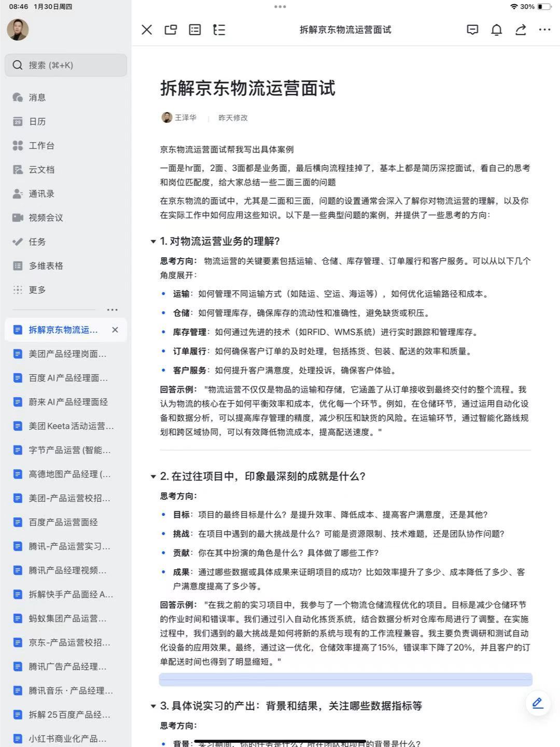The width and height of the screenshot is (560, 747).
Task: Open document in new window icon
Action: pos(171,30)
